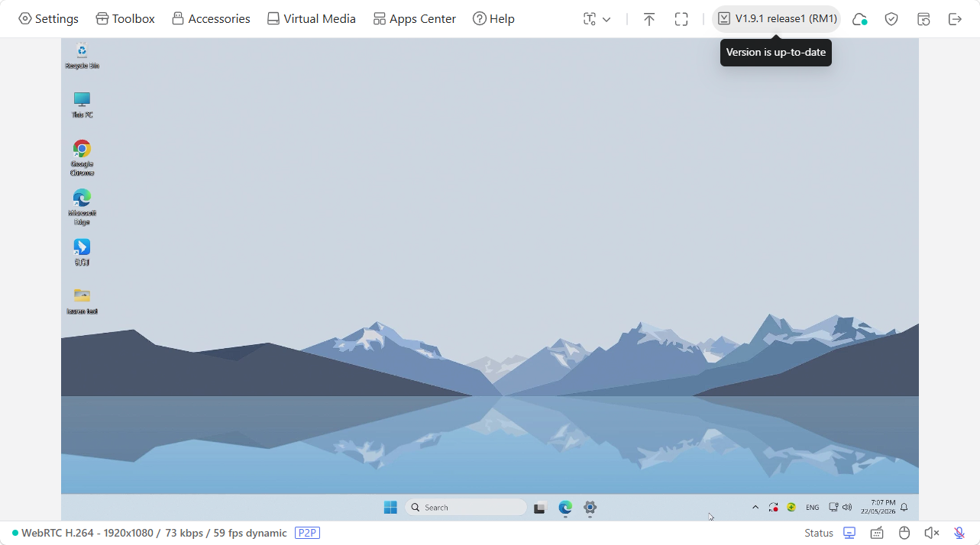Viewport: 980px width, 545px height.
Task: Select the Recycle Bin desktop icon
Action: pos(82,56)
